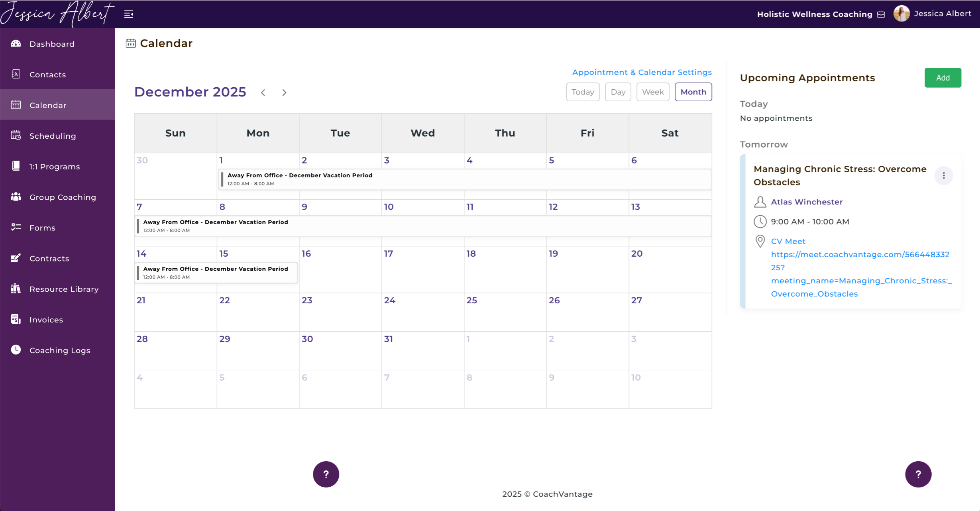Open Invoices via its sidebar icon
Screen dimensions: 980x511
tap(16, 319)
